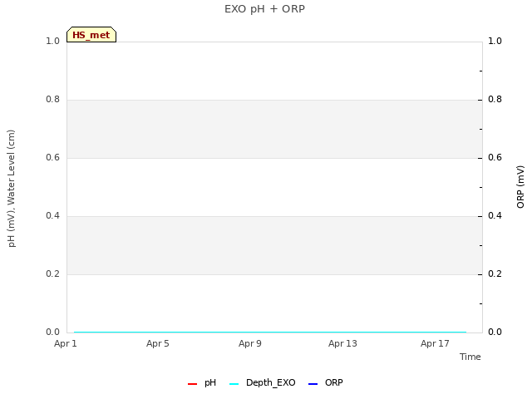This screenshot has width=532, height=399.
Task: Click the Apr 9 x-axis label
Action: pos(250,343)
